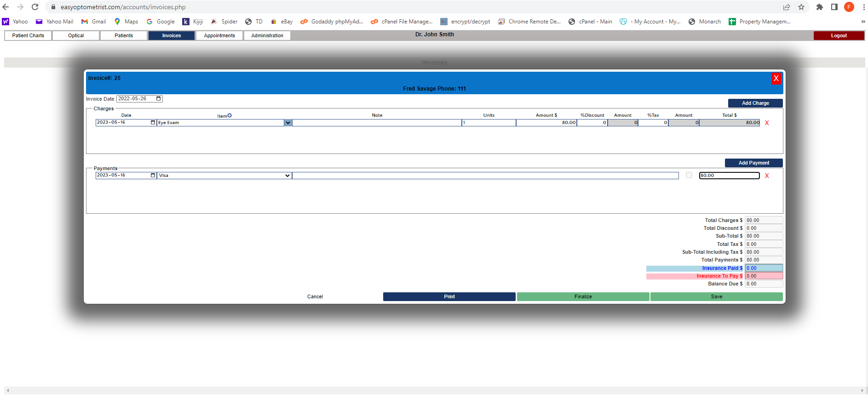Go to Optical tab
Screen dimensions: 868x410
[x=76, y=35]
